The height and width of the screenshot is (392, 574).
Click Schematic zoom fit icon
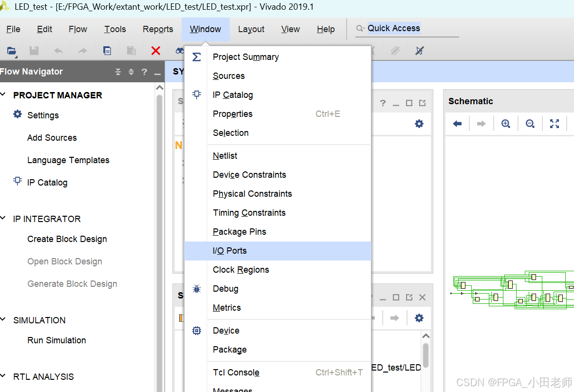click(554, 124)
